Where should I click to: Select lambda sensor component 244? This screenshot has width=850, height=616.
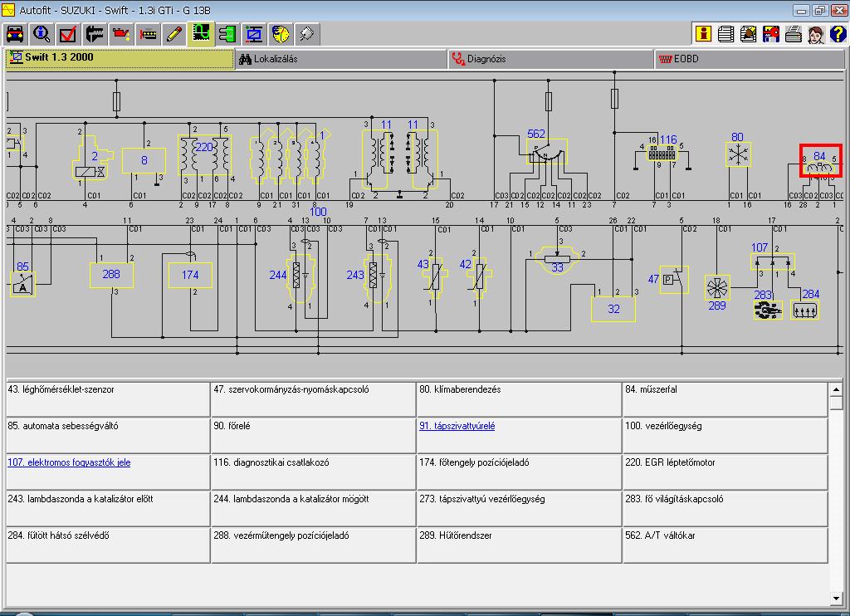(300, 280)
